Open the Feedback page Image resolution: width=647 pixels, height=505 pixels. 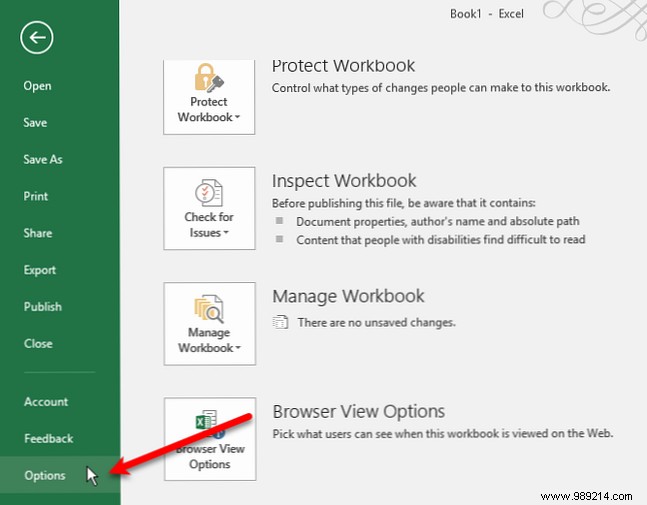coord(49,438)
